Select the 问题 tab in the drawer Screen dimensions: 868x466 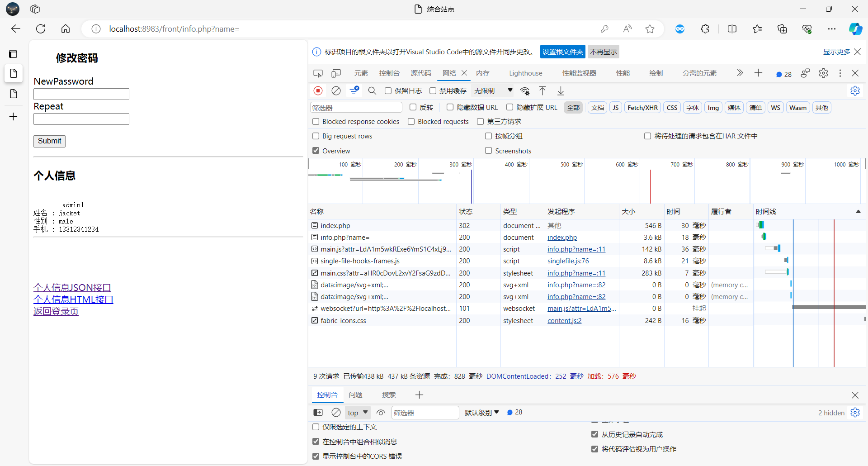point(355,395)
